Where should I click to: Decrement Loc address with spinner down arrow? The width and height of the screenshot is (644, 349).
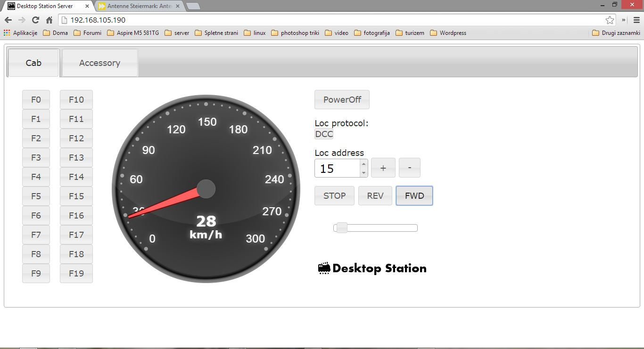pyautogui.click(x=363, y=173)
